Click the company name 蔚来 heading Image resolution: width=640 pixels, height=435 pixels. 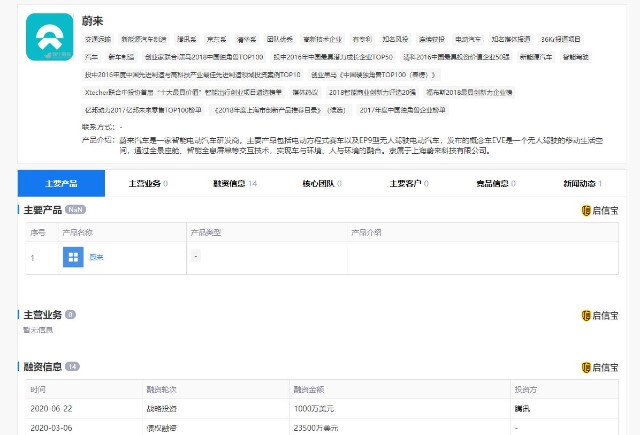[92, 21]
